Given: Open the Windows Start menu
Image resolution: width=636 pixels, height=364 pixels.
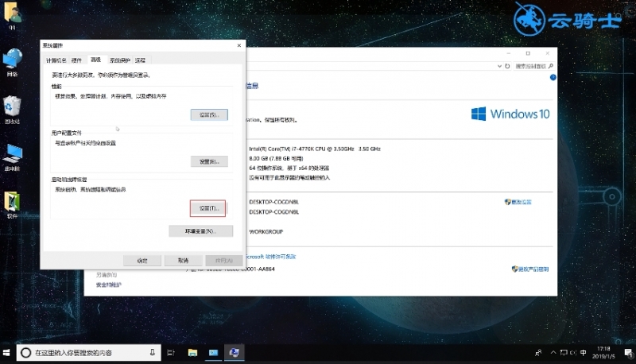Looking at the screenshot, I should [x=6, y=353].
